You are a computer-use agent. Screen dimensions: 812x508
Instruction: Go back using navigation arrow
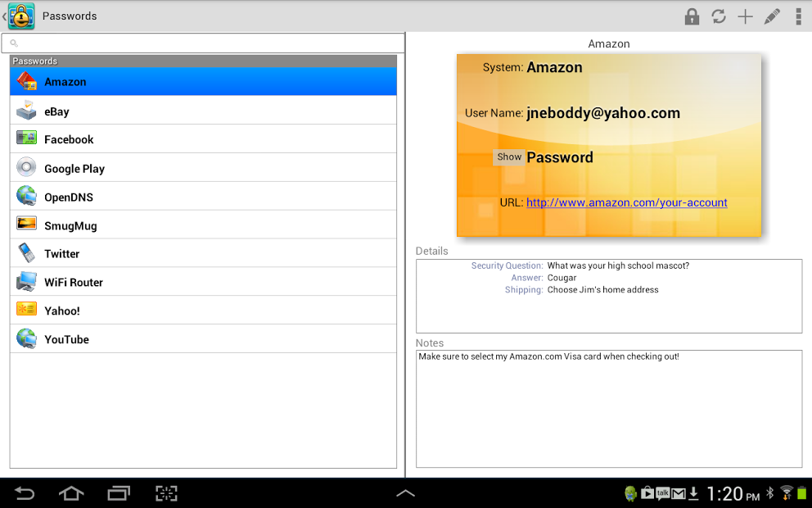24,493
